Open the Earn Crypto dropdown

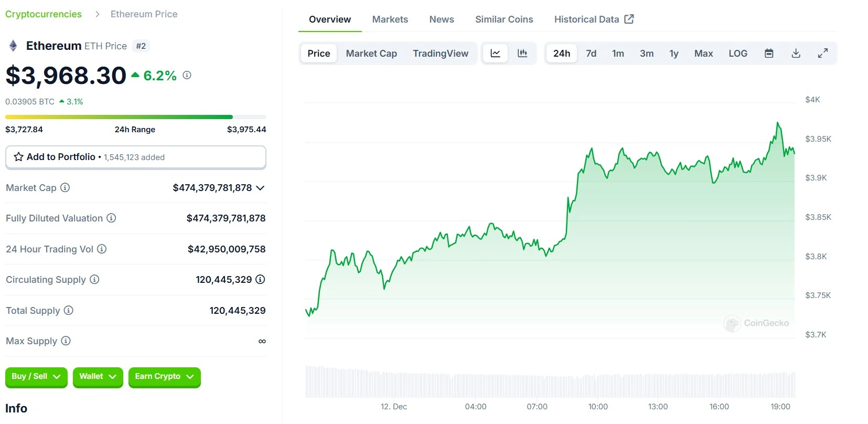[x=164, y=377]
